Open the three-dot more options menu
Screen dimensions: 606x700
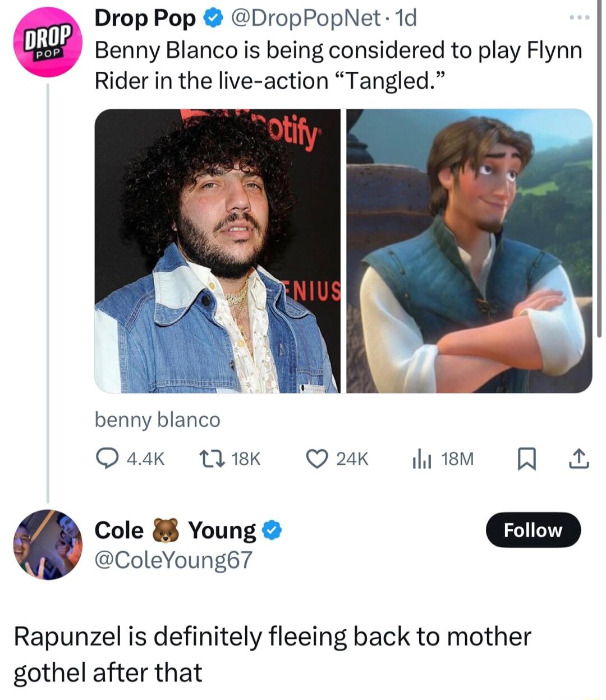tap(579, 18)
